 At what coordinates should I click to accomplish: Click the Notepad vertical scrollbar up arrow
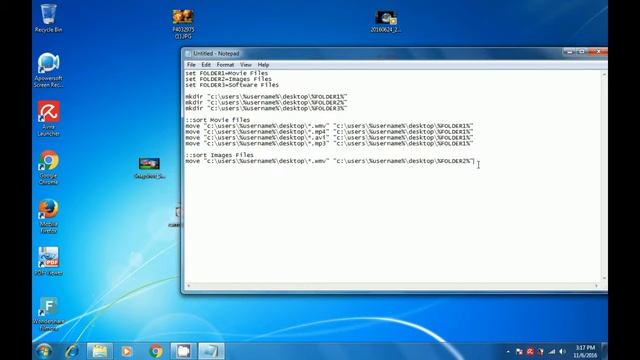[604, 75]
